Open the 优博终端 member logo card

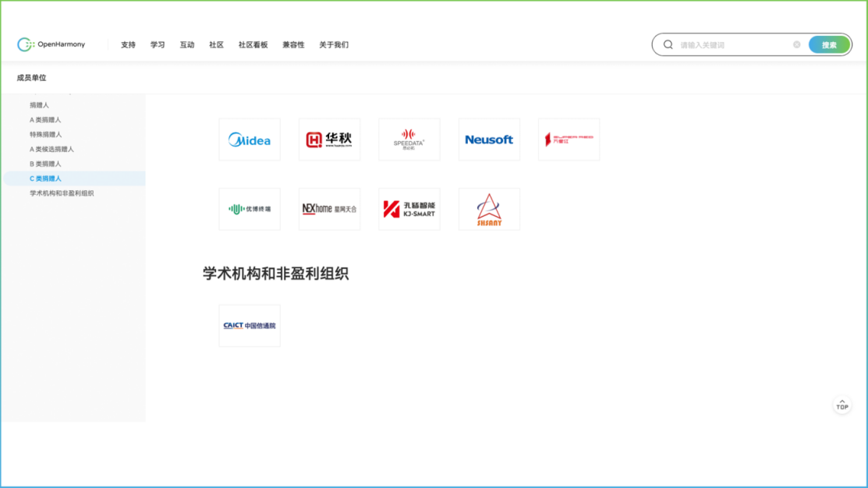(250, 209)
